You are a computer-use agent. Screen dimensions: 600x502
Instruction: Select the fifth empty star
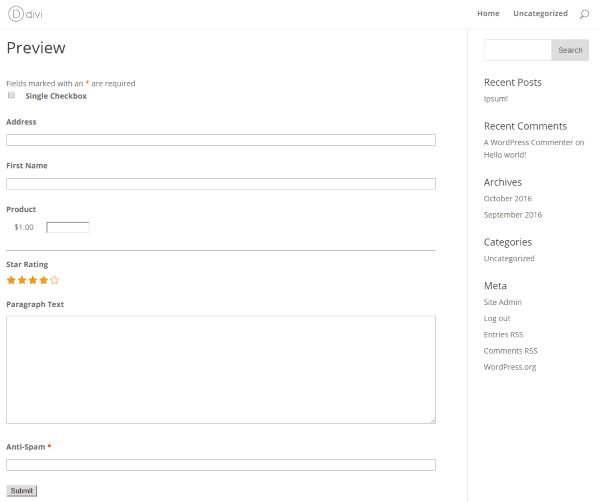pos(55,281)
